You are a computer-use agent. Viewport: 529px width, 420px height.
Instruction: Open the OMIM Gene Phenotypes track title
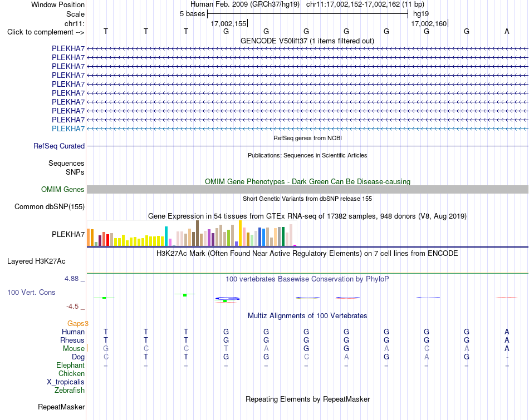(307, 181)
